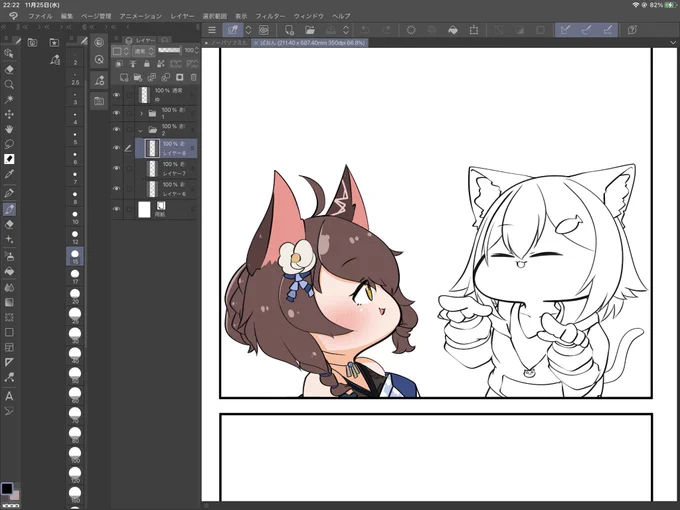Open file using the folder icon
Viewport: 680px width, 510px height.
pos(310,30)
